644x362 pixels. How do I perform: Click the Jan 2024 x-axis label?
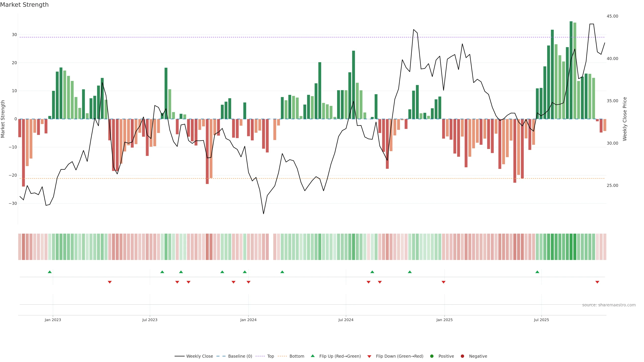tap(248, 320)
